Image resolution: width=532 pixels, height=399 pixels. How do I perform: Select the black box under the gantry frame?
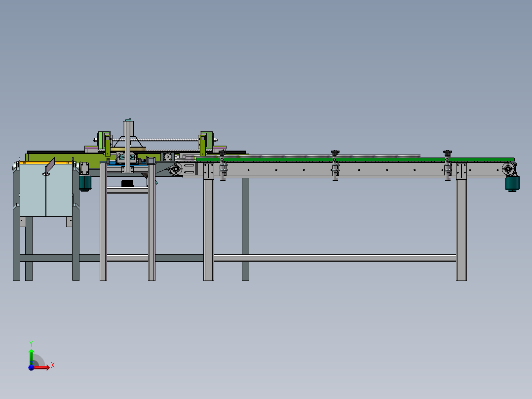pos(127,183)
